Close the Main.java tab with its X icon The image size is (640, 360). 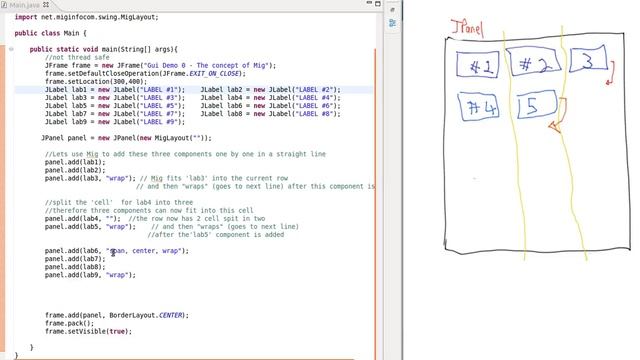click(46, 5)
